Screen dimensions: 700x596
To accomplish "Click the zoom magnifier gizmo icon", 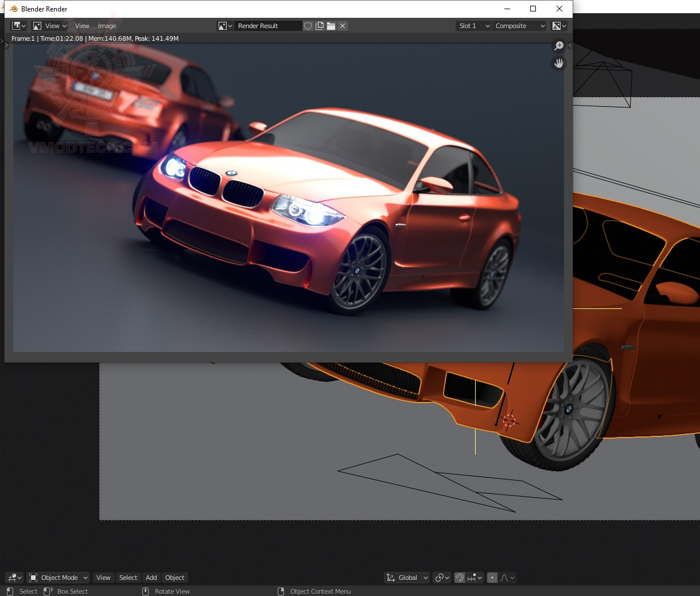I will 558,46.
